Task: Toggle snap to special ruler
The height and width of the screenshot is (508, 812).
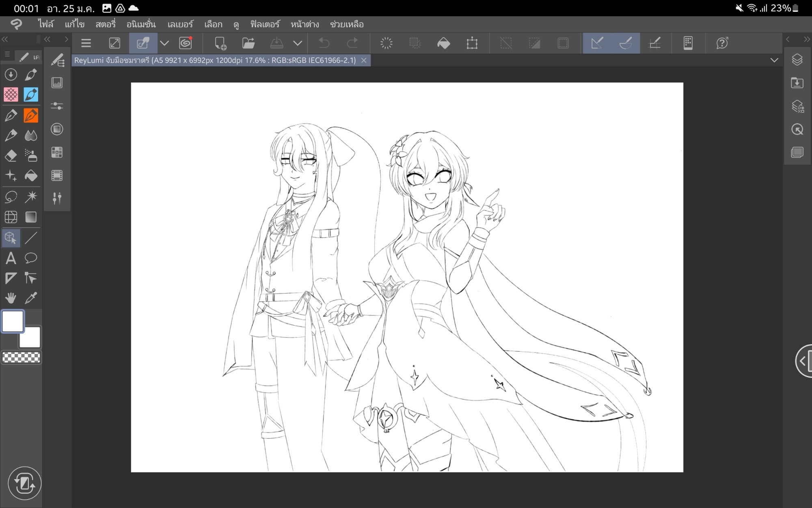Action: point(626,43)
